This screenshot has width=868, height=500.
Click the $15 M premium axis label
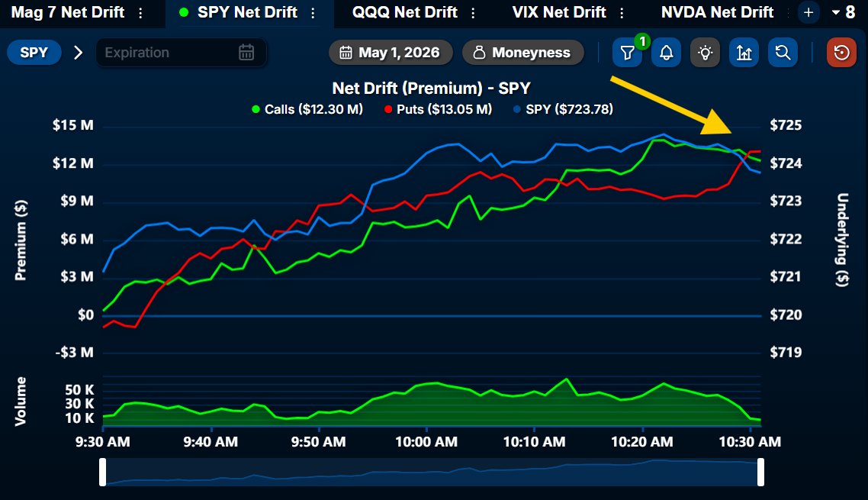[73, 125]
